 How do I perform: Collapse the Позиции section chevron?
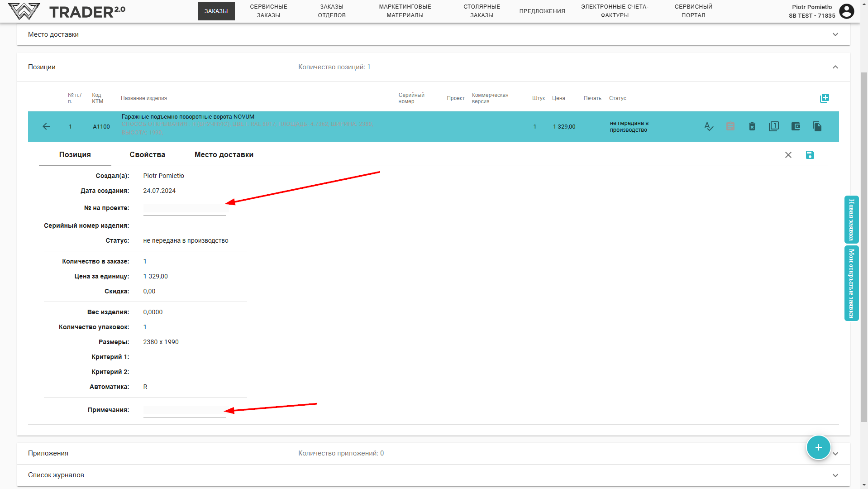(x=835, y=67)
